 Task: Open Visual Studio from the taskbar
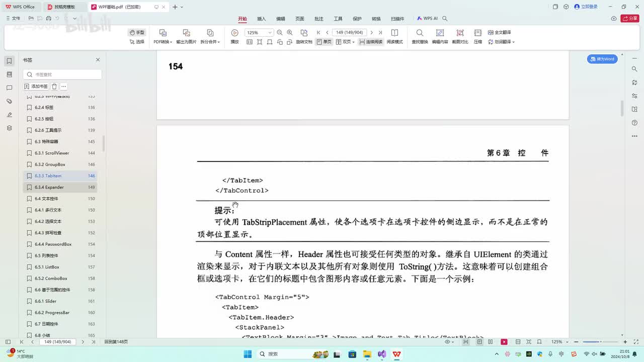click(382, 354)
